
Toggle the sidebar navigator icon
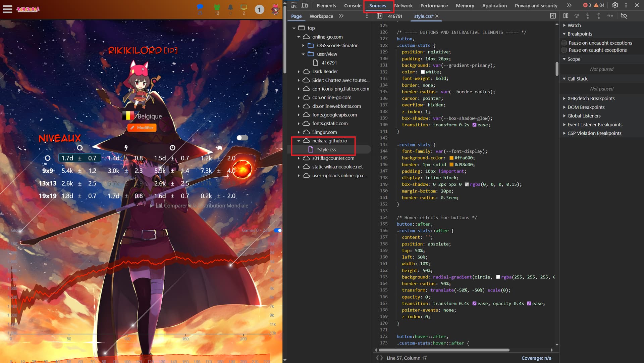(379, 16)
